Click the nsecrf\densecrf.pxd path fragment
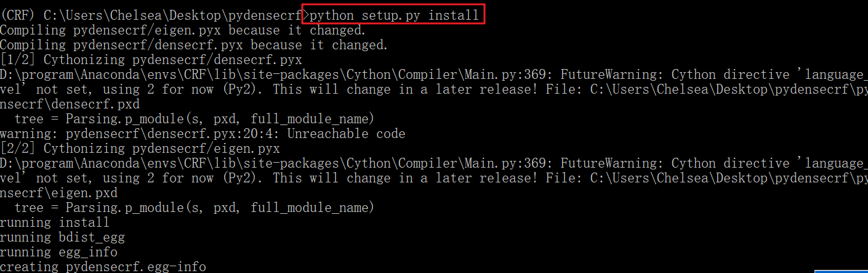The image size is (868, 273). click(x=70, y=104)
